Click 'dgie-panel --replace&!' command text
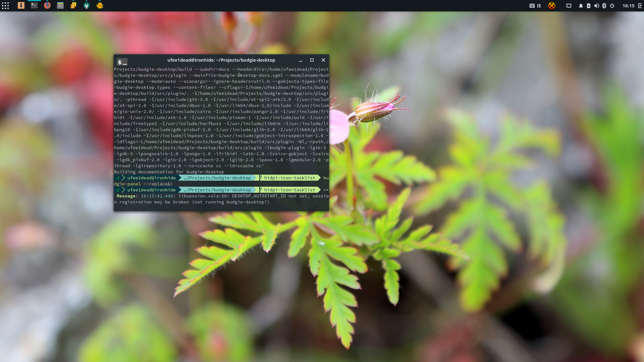The image size is (644, 362). point(143,184)
